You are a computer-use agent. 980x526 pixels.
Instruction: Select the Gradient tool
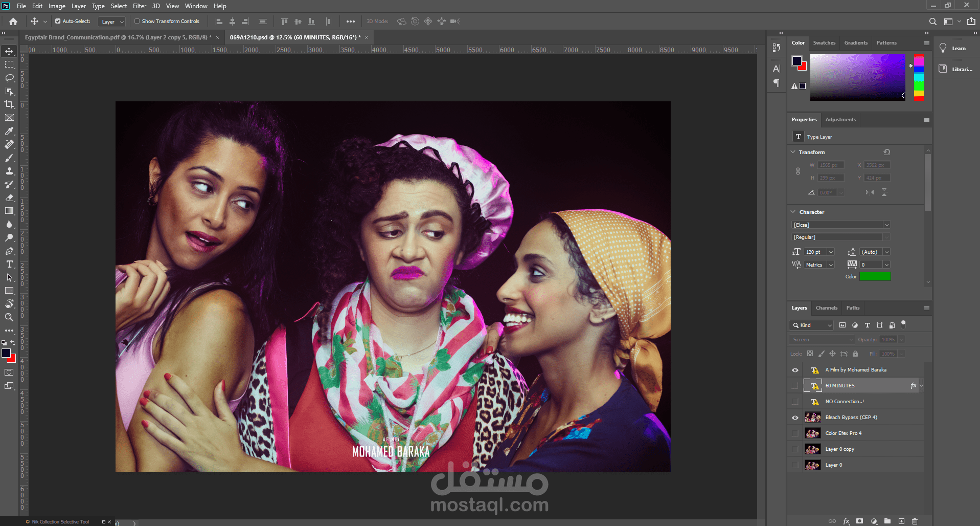pos(9,211)
